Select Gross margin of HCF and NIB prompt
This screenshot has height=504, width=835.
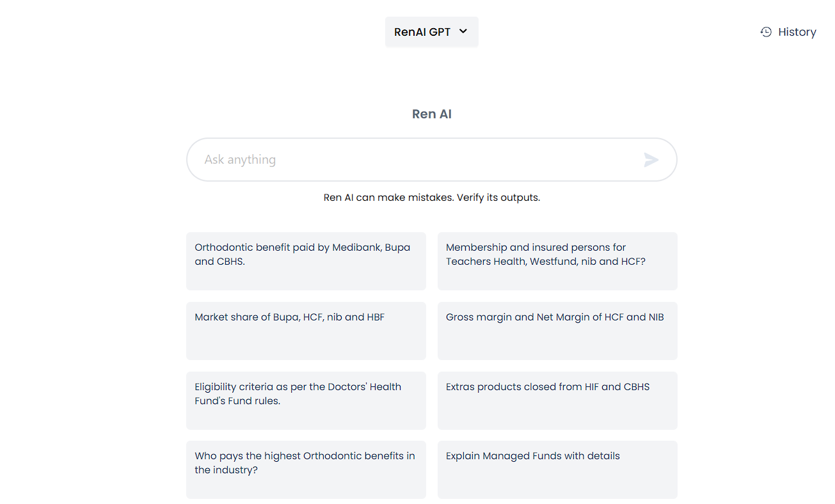(x=557, y=331)
